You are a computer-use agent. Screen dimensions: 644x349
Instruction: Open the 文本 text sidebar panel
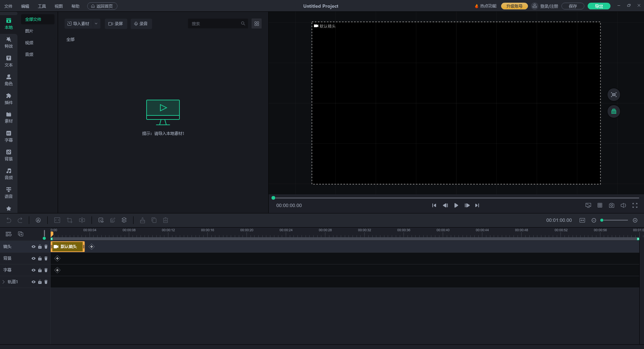[x=9, y=61]
